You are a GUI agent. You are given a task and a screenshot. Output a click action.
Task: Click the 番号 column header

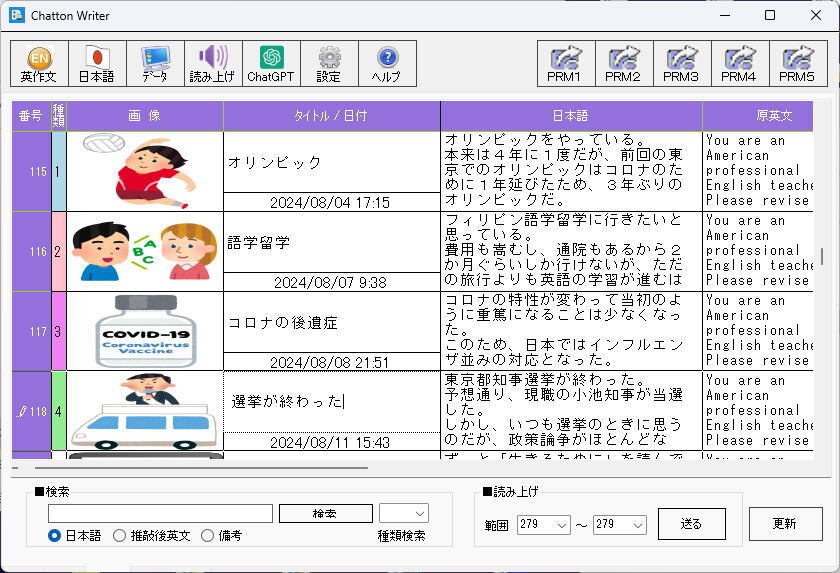pos(31,116)
